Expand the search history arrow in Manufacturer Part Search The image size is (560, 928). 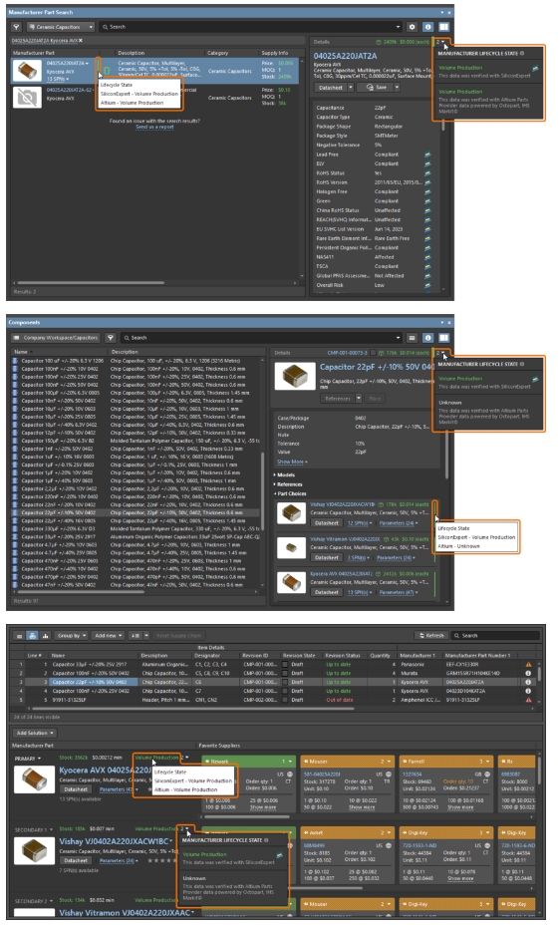click(398, 27)
